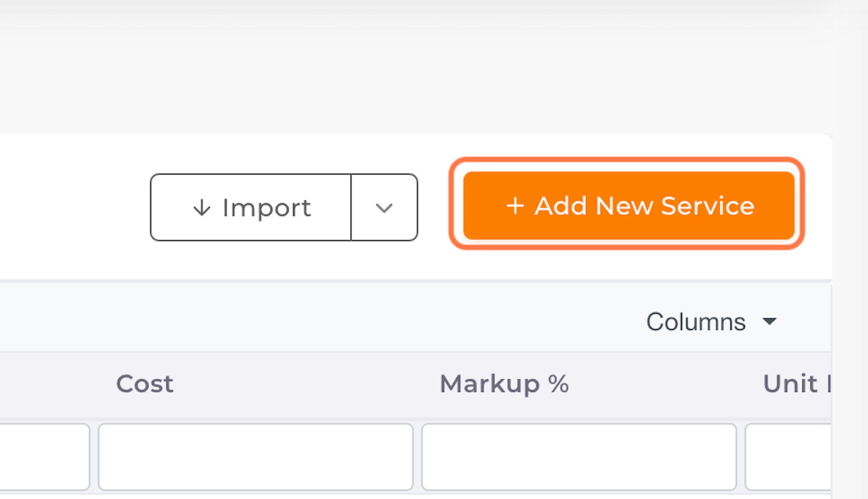Click the filter box under the Unit column
Screen dimensions: 868x499
click(x=787, y=456)
